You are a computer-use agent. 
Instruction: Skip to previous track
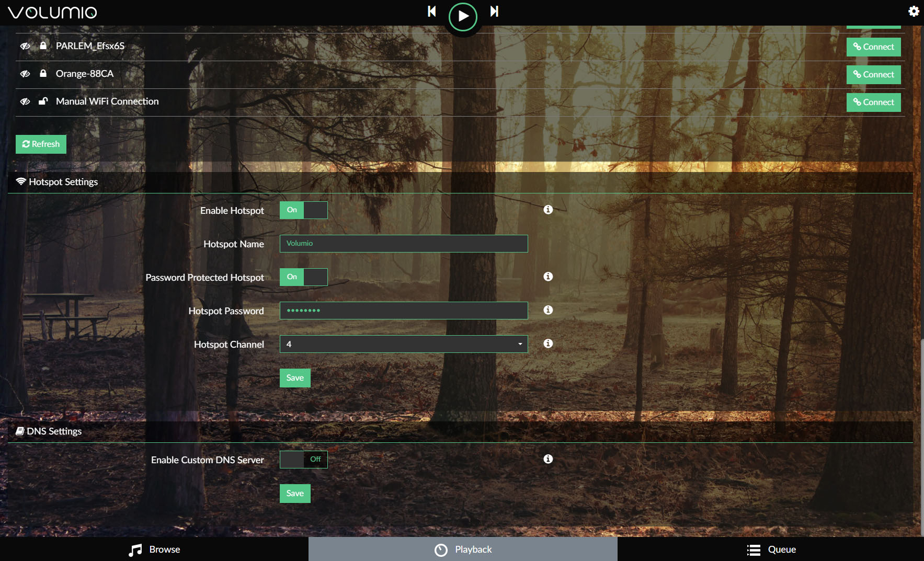tap(432, 12)
